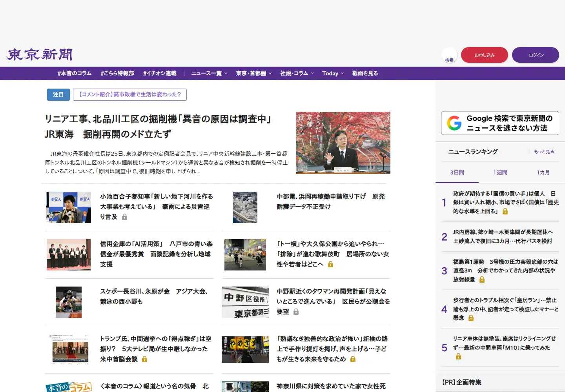Open the #イチオシ連載 nav link
Image resolution: width=565 pixels, height=392 pixels.
point(160,73)
